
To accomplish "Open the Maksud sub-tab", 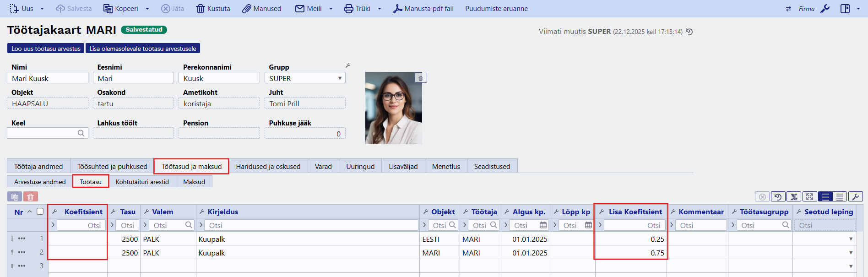I will point(194,182).
